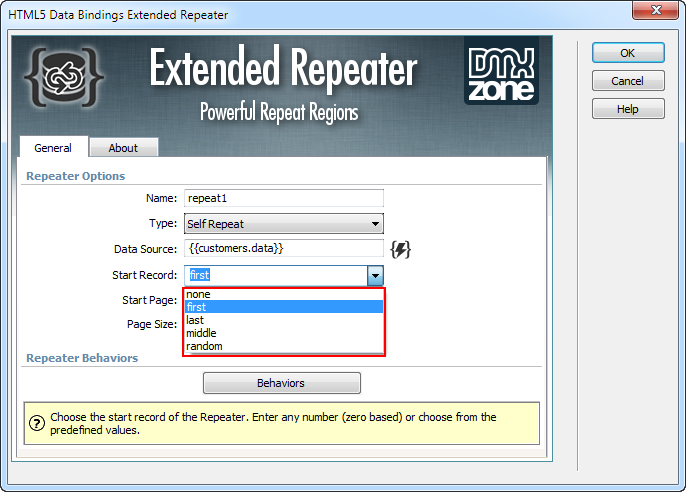Click the DMXzone logo
Screen dimensions: 686x492
click(501, 71)
